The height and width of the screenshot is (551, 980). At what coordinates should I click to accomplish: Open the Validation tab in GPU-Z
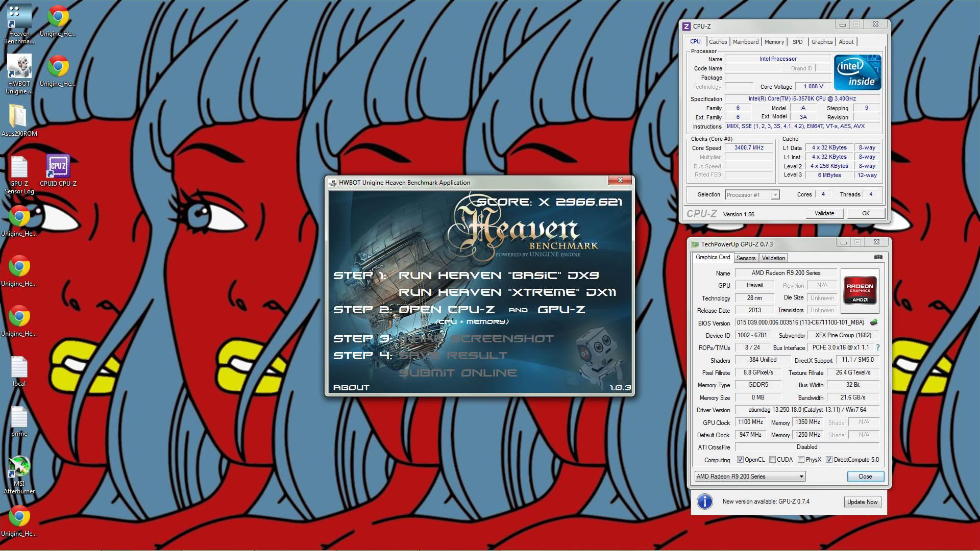pos(773,258)
